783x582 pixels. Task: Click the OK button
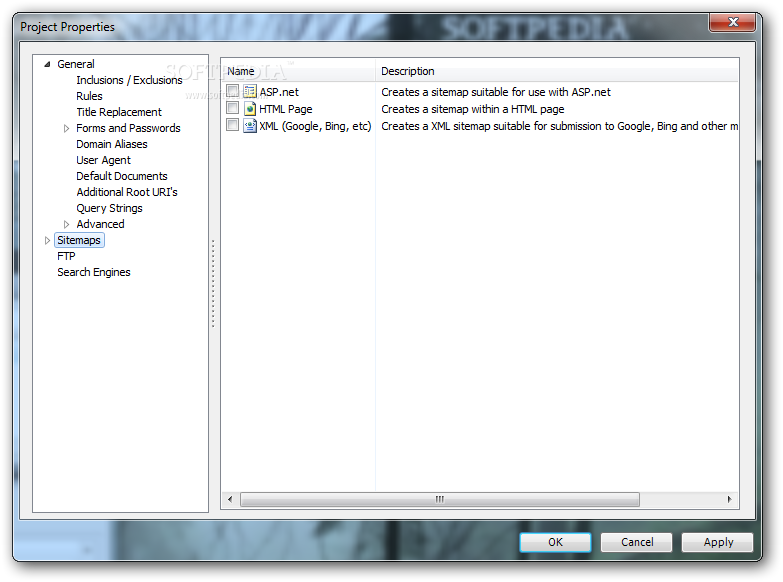555,542
